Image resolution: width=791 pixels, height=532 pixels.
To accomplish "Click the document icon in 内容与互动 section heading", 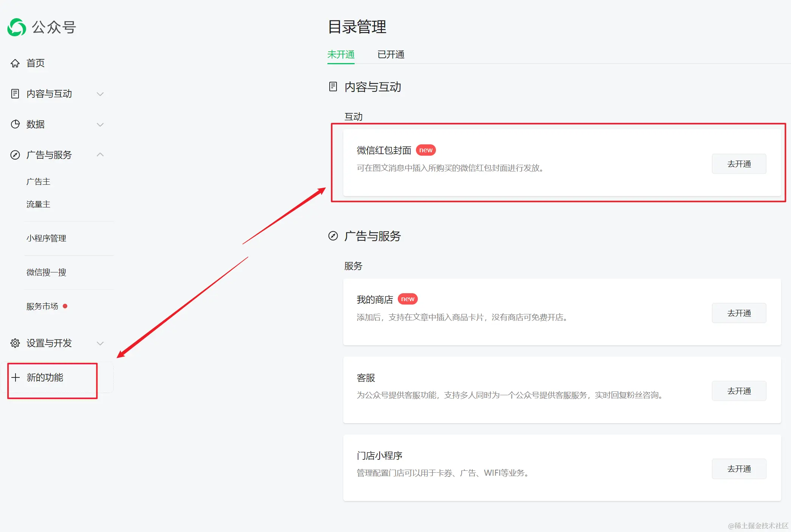I will (x=333, y=87).
